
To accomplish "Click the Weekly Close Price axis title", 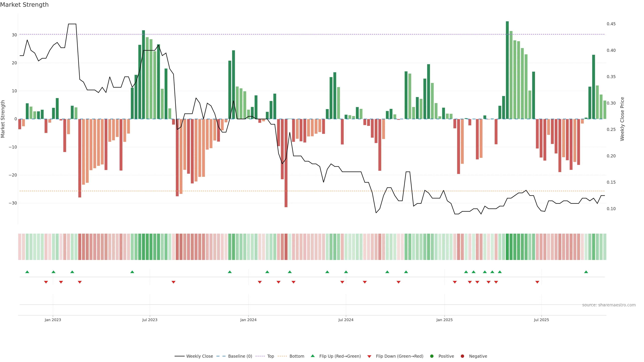I will click(x=622, y=119).
